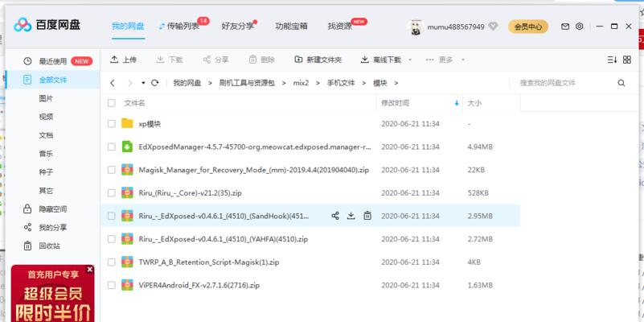Check the EdXposed YAHFA zip checkbox

click(111, 239)
